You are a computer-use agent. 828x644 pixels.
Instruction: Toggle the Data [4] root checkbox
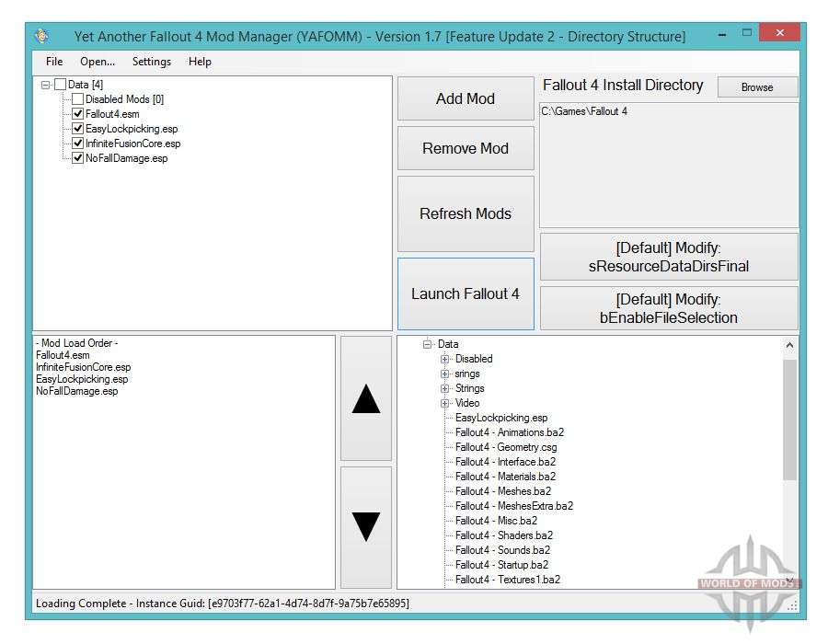[x=61, y=85]
